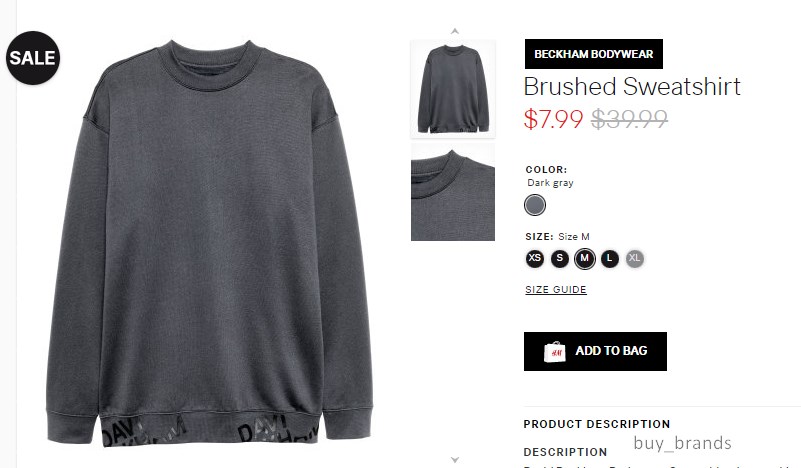View the collar close-up thumbnail
Screen dimensions: 801x468
(x=453, y=192)
